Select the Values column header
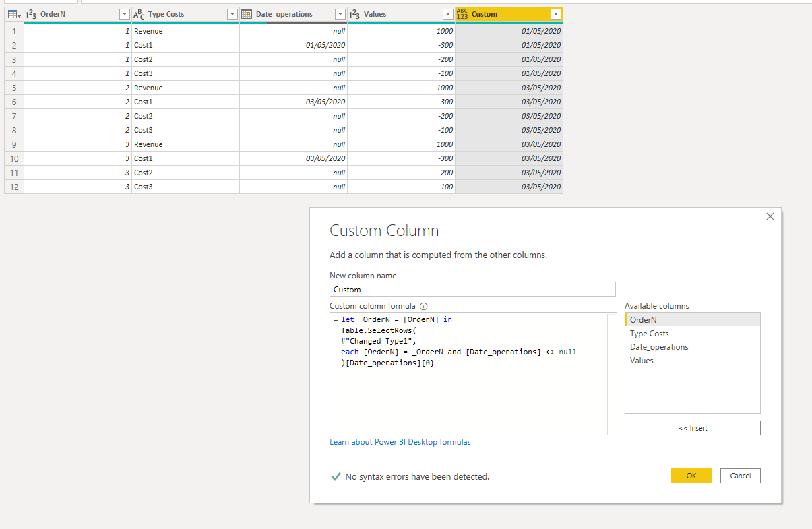The height and width of the screenshot is (529, 812). 401,14
